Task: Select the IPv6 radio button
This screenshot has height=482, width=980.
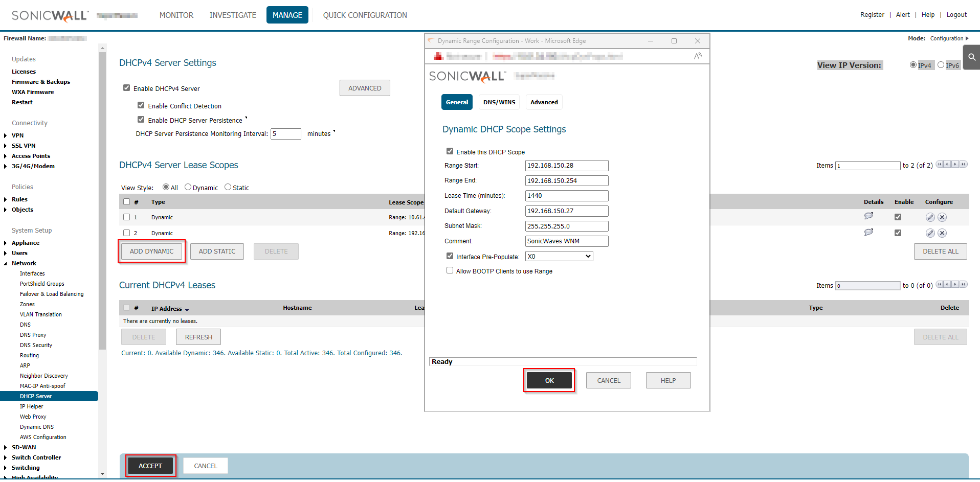Action: click(x=941, y=65)
